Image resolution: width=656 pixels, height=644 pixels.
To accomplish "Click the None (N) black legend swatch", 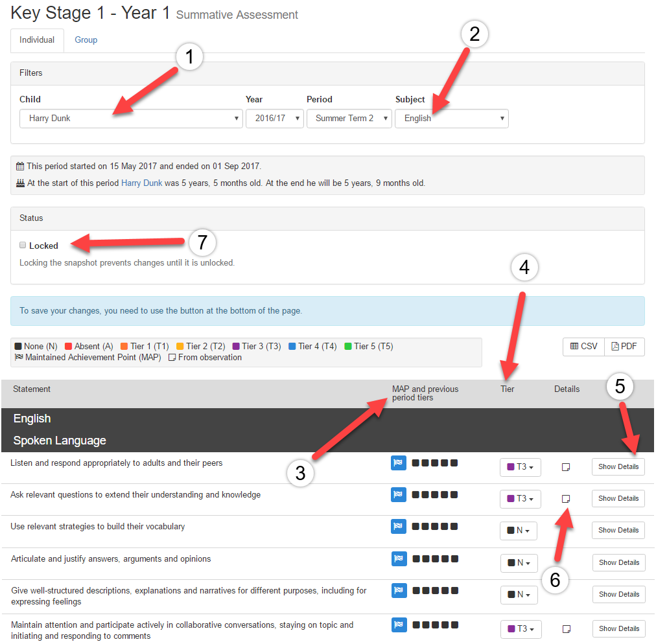I will tap(18, 346).
